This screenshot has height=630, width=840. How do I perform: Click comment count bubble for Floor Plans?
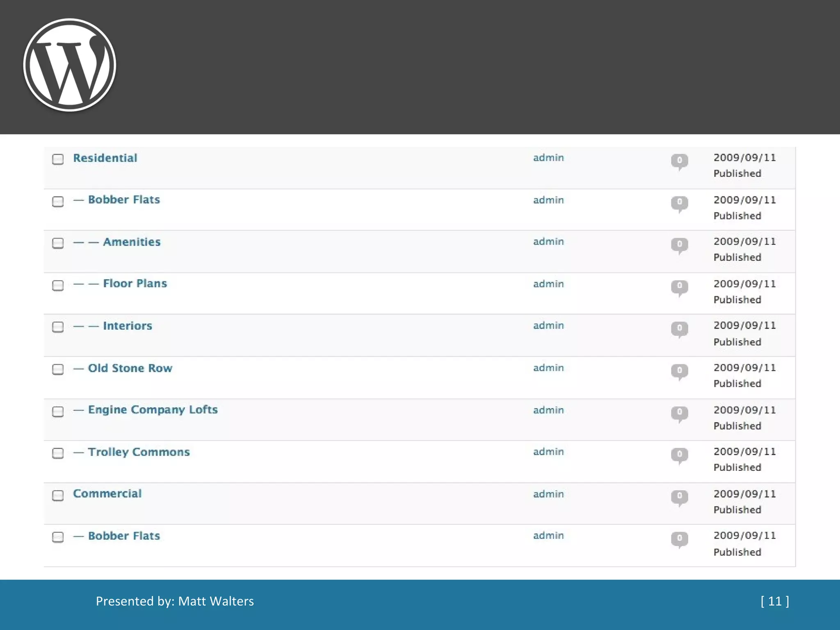(679, 287)
